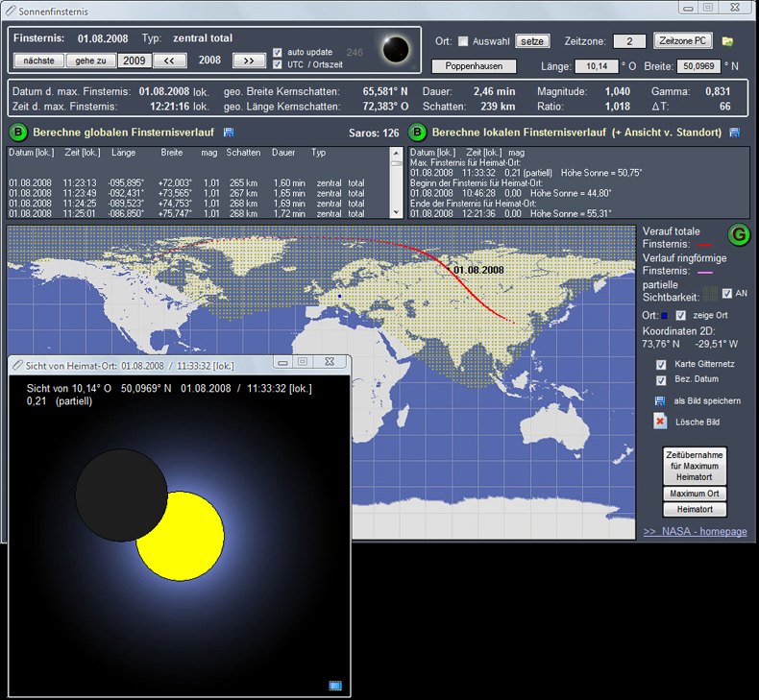Viewport: 759px width, 700px height.
Task: Click the green B icon for local eclipse calculation
Action: (418, 133)
